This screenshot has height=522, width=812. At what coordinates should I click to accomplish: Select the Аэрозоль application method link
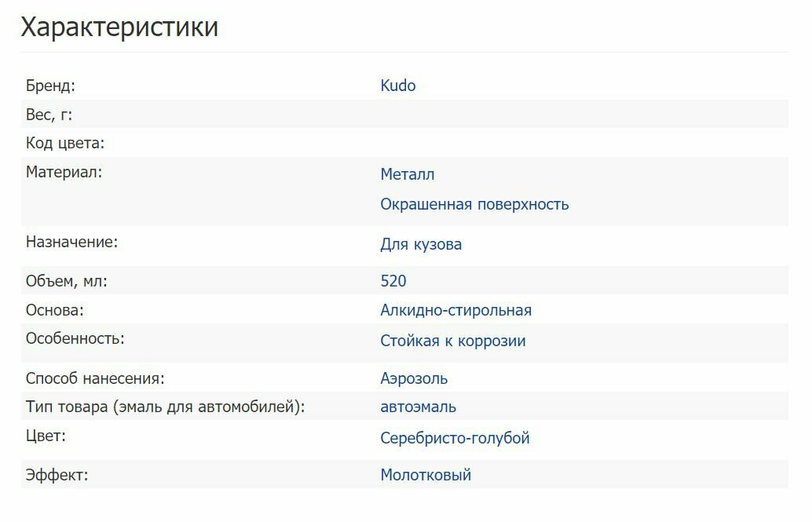tap(414, 378)
